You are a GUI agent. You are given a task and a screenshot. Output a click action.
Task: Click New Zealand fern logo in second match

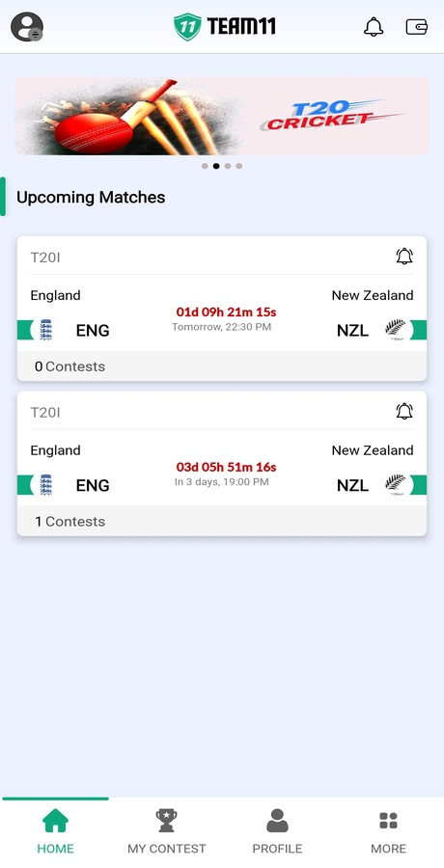396,485
